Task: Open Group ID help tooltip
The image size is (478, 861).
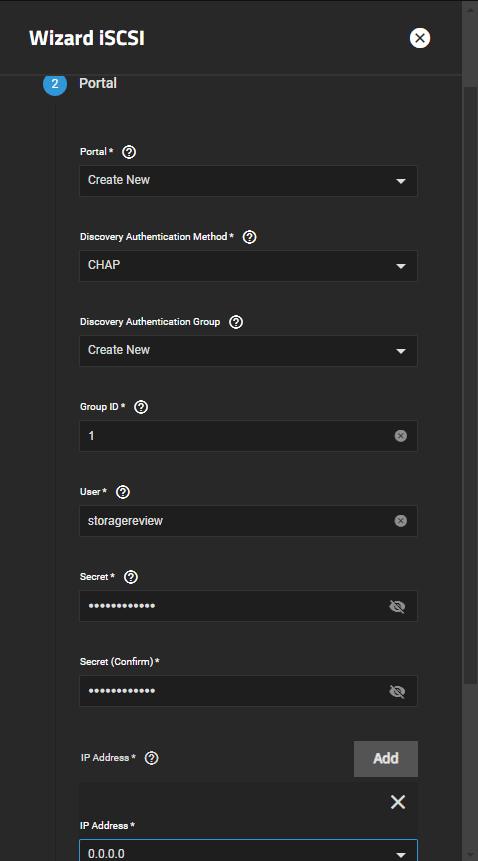Action: tap(141, 407)
